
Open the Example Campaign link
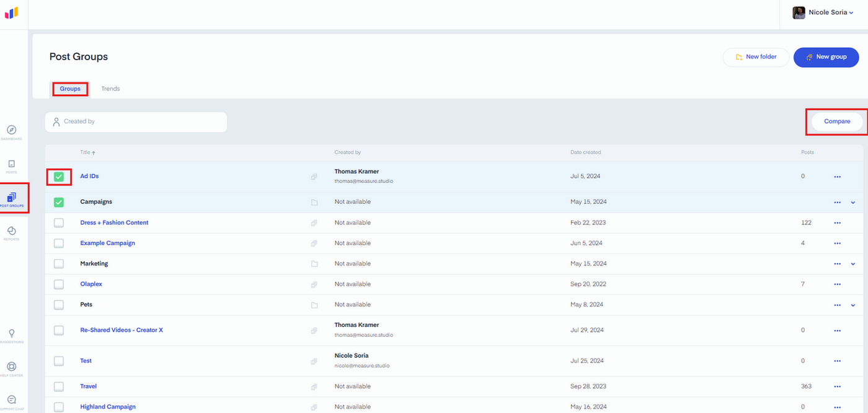[x=107, y=243]
